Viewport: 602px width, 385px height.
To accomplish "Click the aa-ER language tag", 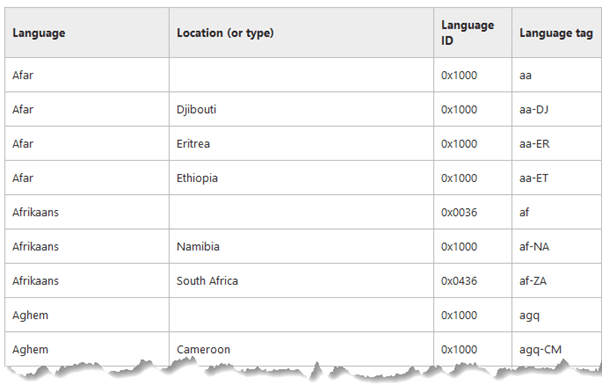I will [x=534, y=144].
